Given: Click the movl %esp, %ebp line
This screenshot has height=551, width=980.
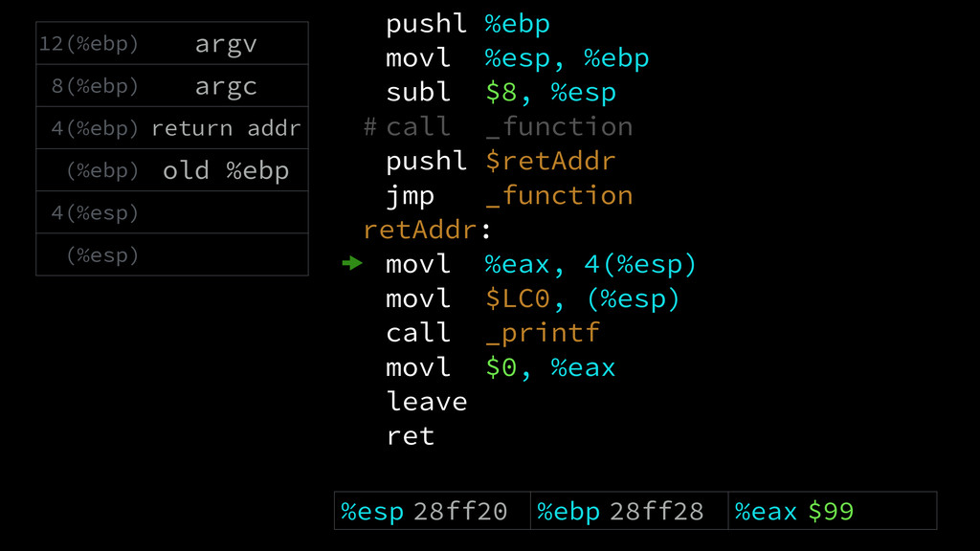Looking at the screenshot, I should click(518, 58).
